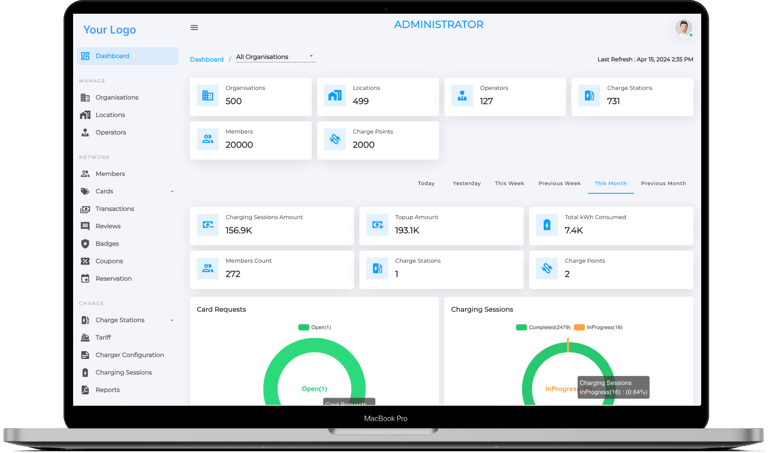Click the Tariff sidebar icon
Screen dimensions: 768x453
pos(85,337)
